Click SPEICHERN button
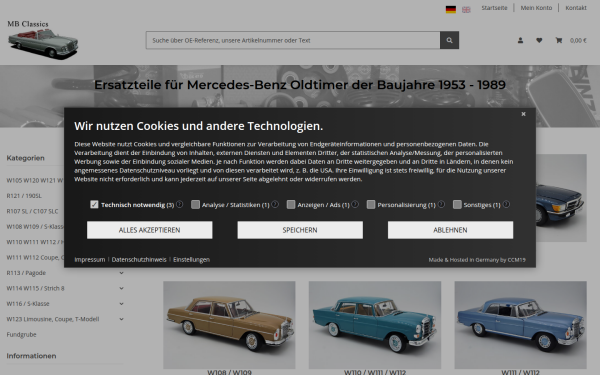Screen dimensions: 600x375 tap(300, 230)
